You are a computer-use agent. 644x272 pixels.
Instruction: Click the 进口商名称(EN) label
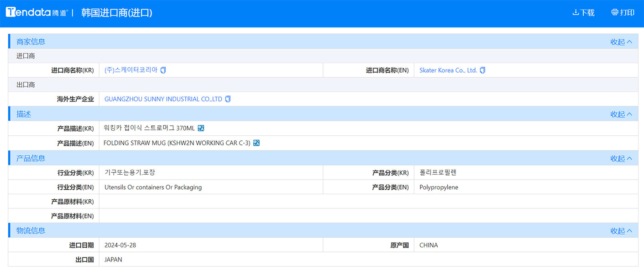coord(387,70)
